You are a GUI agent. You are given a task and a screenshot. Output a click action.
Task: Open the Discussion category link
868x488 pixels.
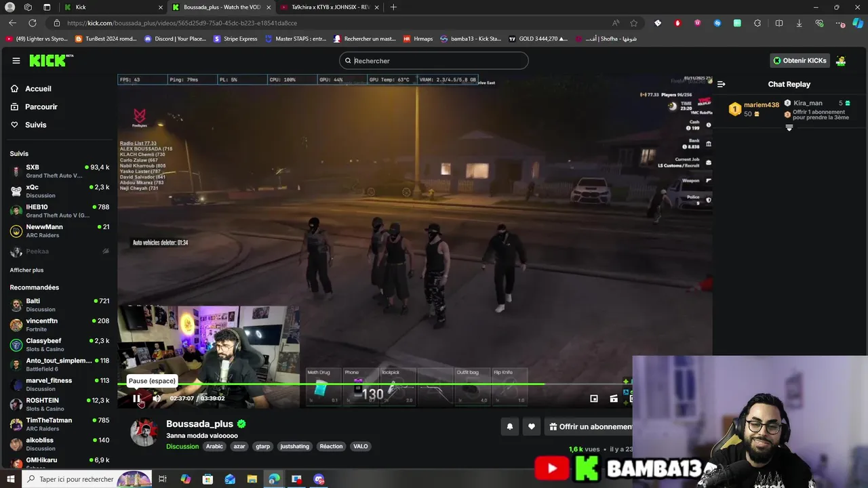[182, 446]
